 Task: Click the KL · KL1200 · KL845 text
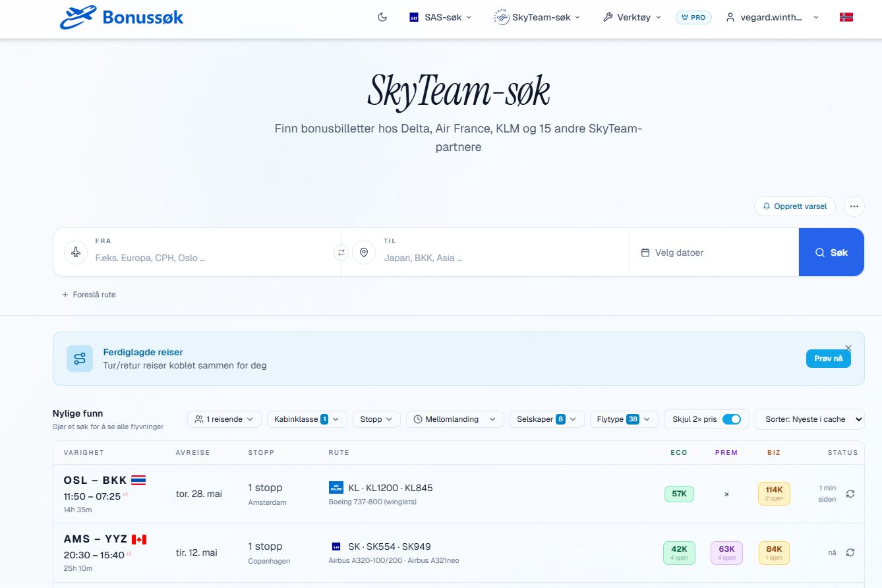[390, 488]
